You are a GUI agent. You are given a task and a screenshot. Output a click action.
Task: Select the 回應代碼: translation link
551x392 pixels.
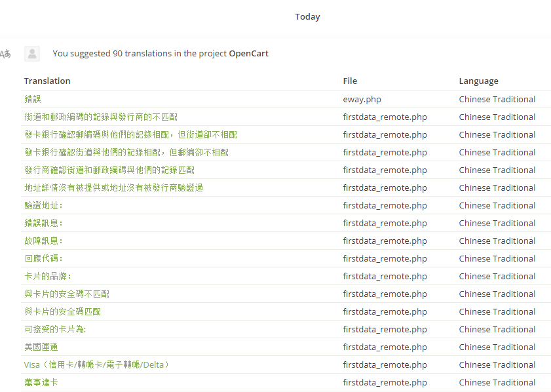43,259
